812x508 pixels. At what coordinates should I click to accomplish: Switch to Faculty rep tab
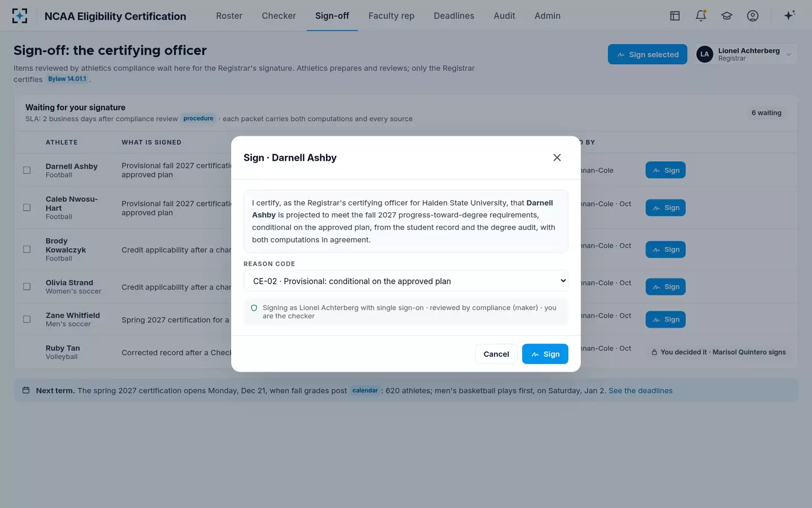tap(391, 16)
